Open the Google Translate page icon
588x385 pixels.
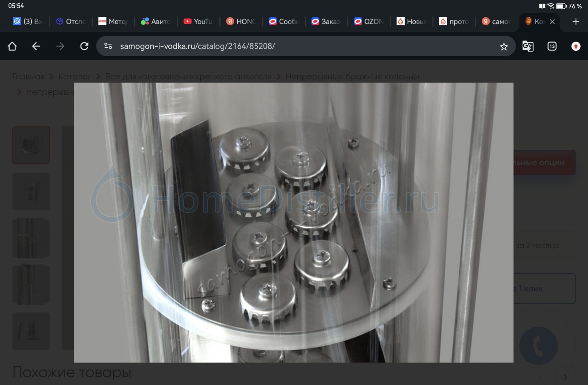[528, 46]
